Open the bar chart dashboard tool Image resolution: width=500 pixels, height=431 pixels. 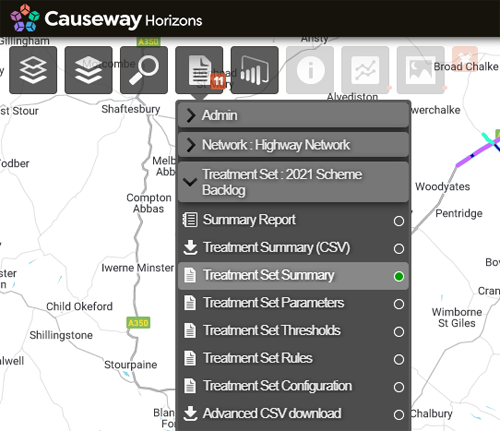(254, 70)
